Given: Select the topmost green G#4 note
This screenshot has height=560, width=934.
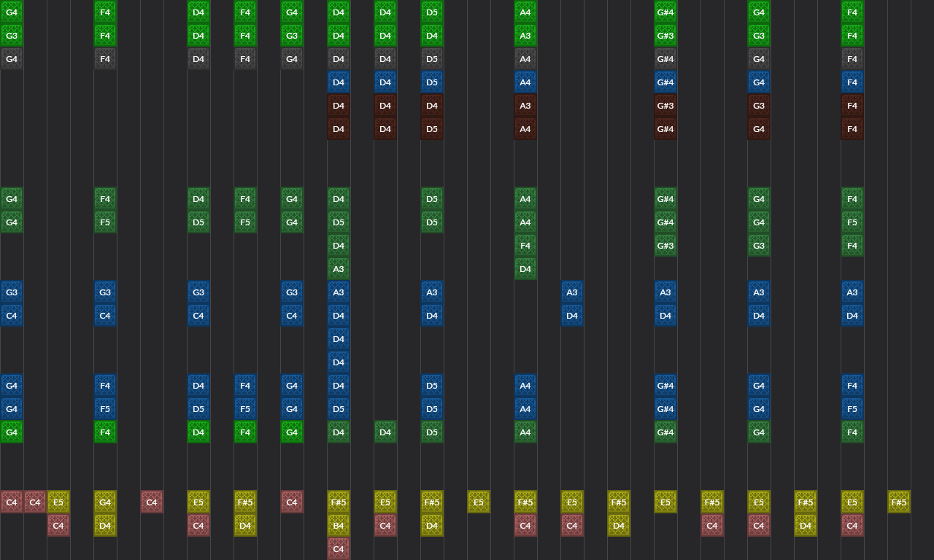Looking at the screenshot, I should (665, 12).
